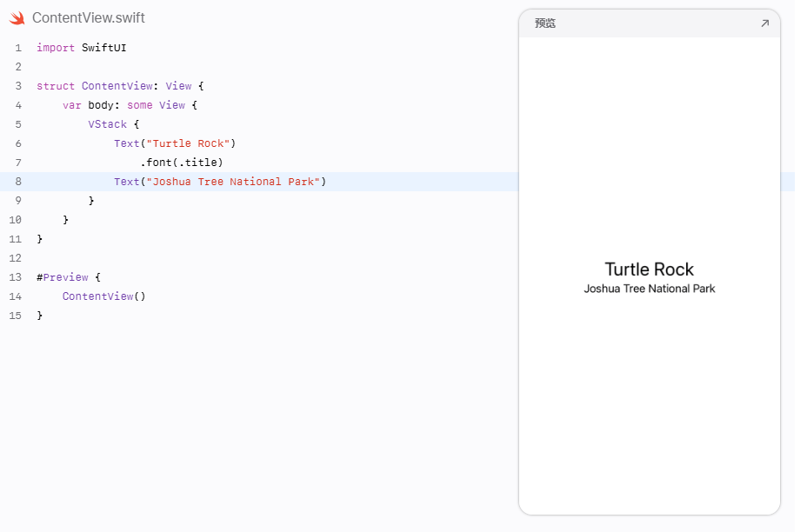The width and height of the screenshot is (807, 532).
Task: Select Turtle Rock title in preview
Action: (649, 269)
